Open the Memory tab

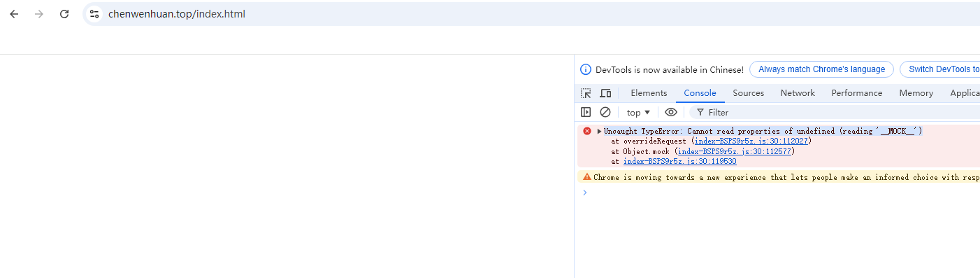coord(916,93)
